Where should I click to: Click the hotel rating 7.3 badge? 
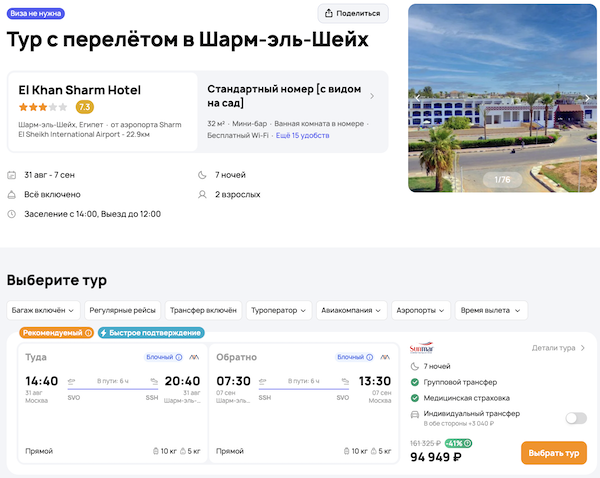point(85,107)
